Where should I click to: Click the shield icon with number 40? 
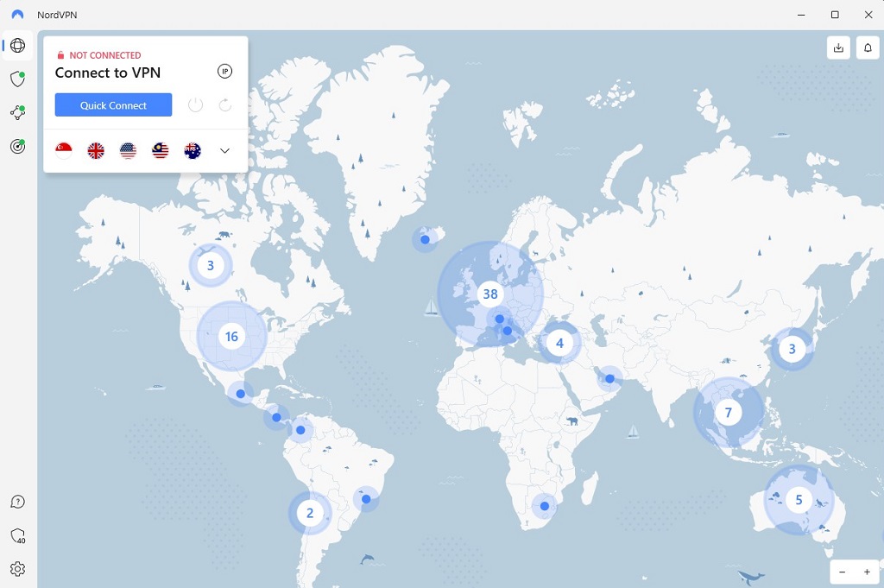point(18,535)
